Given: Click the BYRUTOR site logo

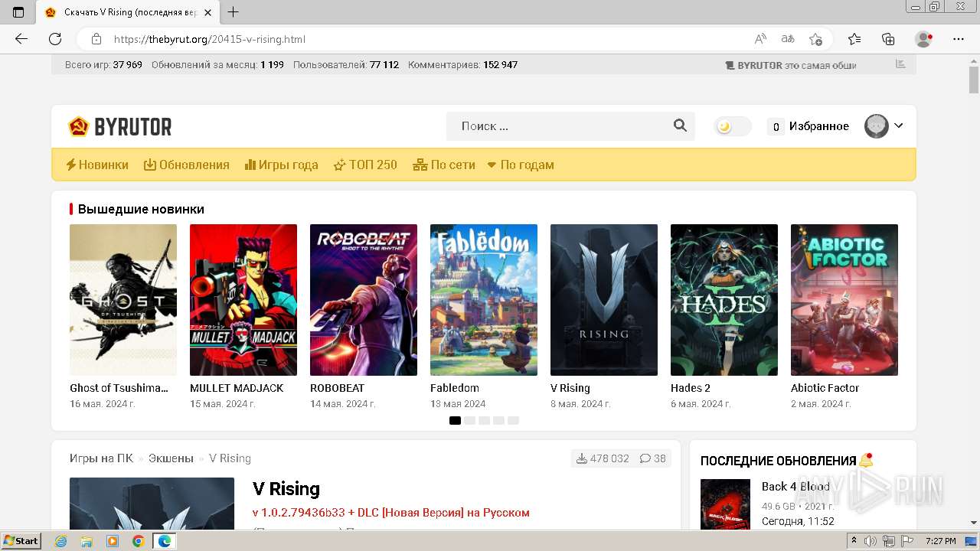Looking at the screenshot, I should pyautogui.click(x=119, y=126).
